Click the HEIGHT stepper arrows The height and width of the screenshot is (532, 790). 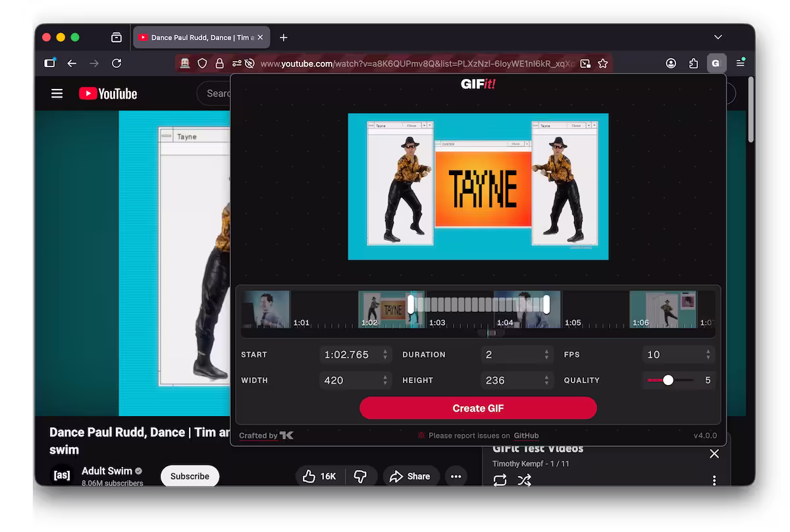coord(546,380)
